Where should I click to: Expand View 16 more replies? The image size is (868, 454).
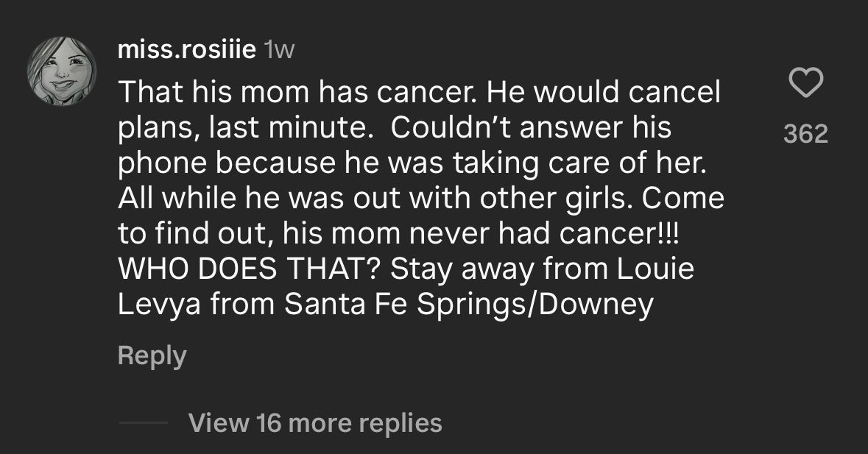[315, 423]
